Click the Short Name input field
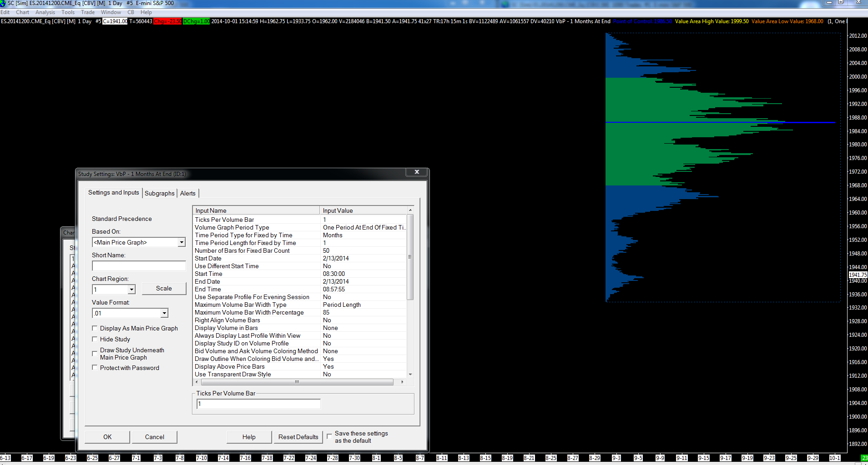Viewport: 868px width, 465px height. coord(139,266)
